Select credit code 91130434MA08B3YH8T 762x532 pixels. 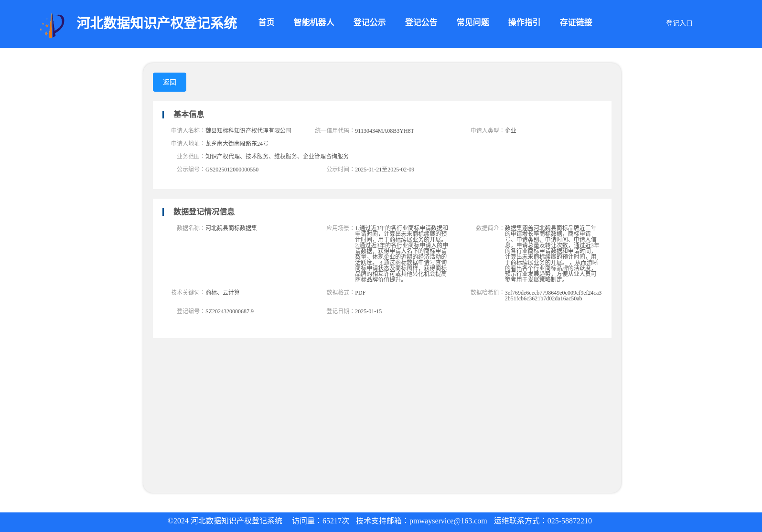click(385, 131)
